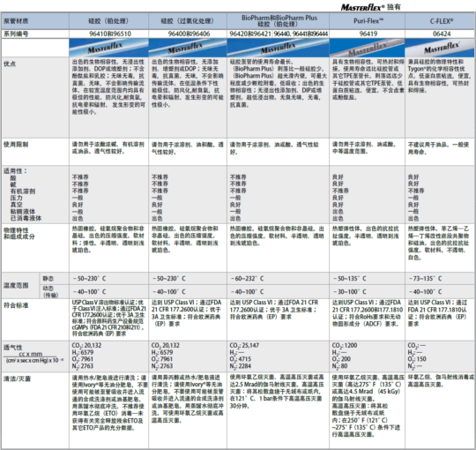The width and height of the screenshot is (476, 450).
Task: Open the grey tubing image under 96419
Action: [x=367, y=48]
